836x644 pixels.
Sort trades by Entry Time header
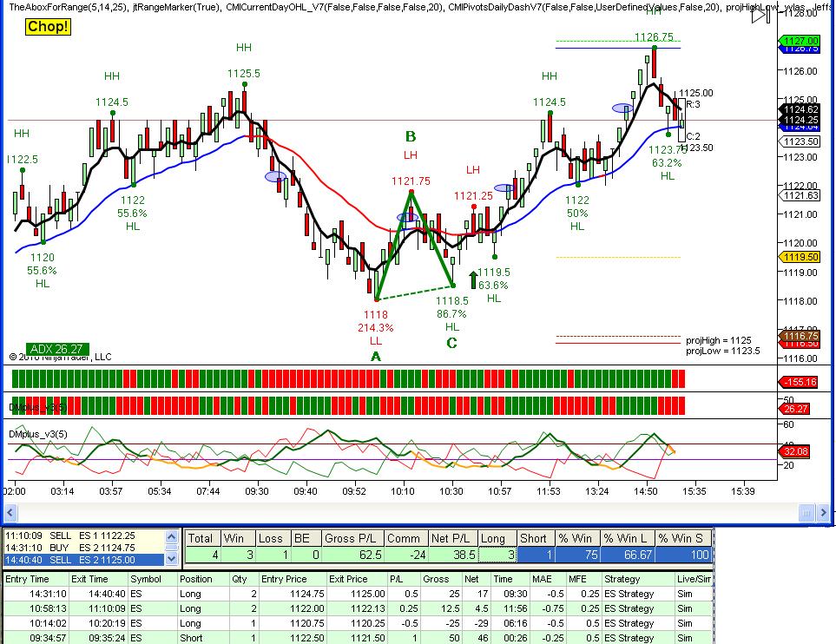point(36,579)
